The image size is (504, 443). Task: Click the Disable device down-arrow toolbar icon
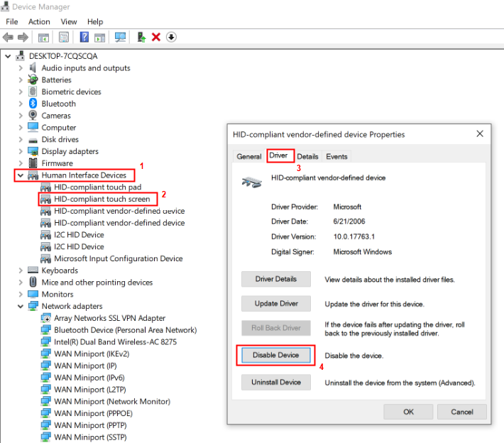[171, 37]
